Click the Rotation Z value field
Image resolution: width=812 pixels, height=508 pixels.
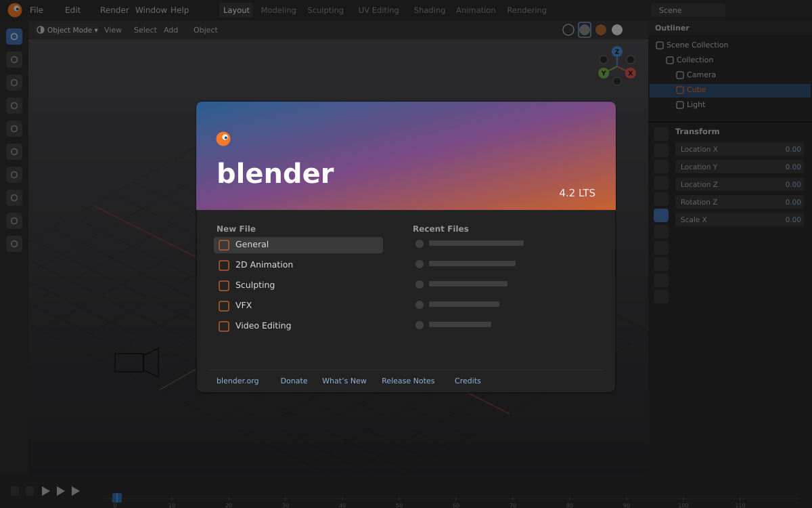(740, 202)
